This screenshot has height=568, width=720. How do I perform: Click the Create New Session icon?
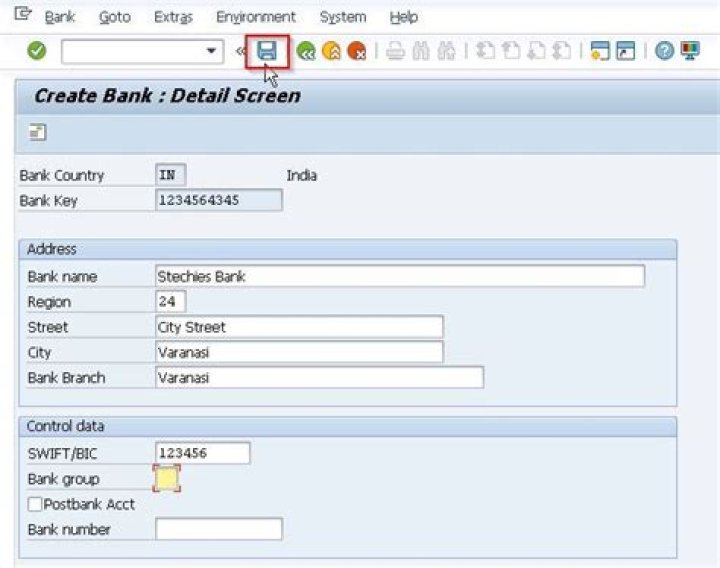600,51
